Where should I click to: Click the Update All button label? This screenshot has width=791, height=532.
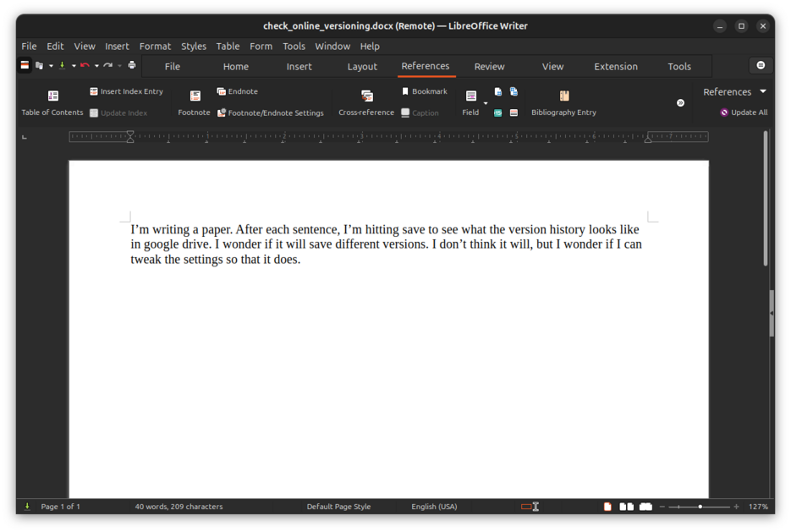(x=750, y=112)
